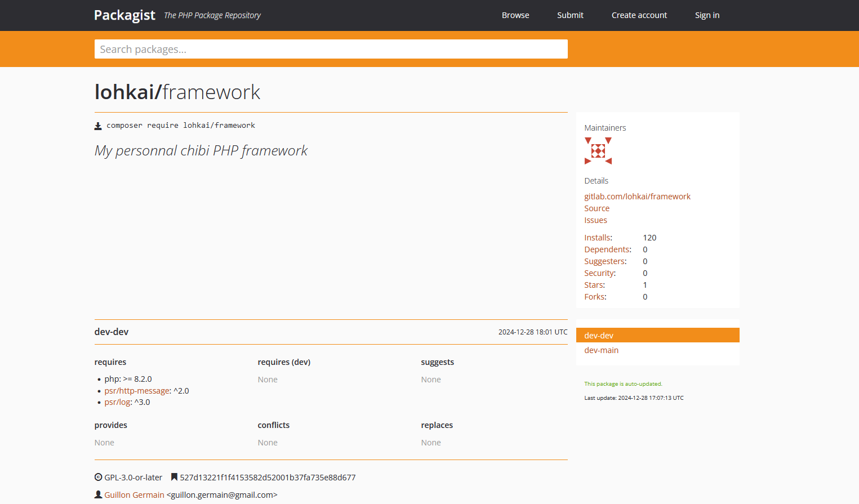
Task: Open the Source link
Action: point(597,208)
